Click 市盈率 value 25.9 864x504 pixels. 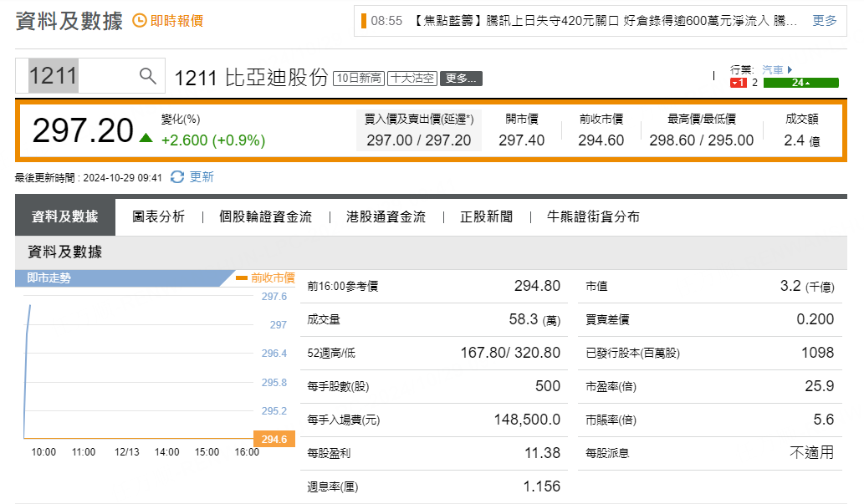coord(820,386)
